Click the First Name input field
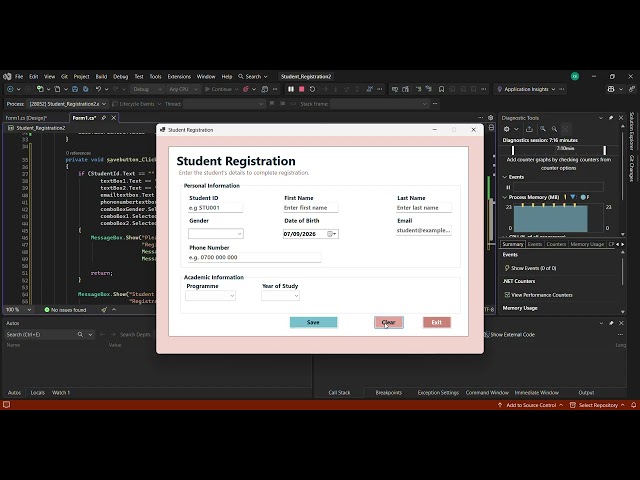 [311, 208]
